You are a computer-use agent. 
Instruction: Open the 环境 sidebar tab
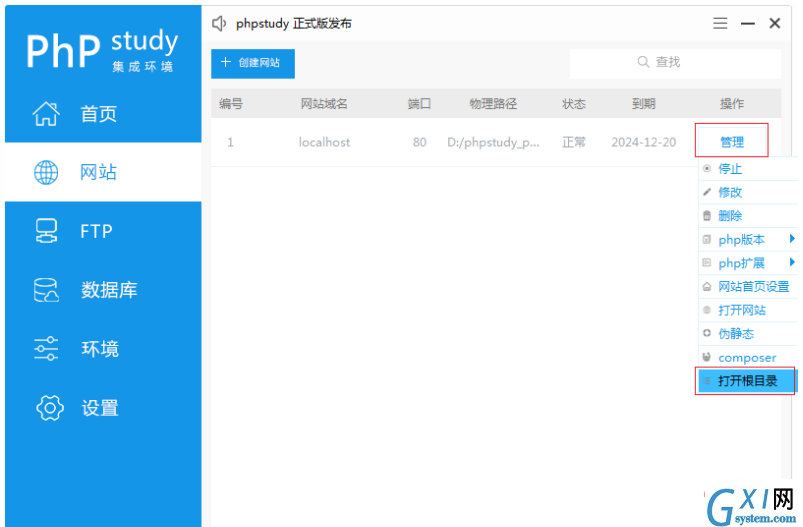click(x=103, y=349)
